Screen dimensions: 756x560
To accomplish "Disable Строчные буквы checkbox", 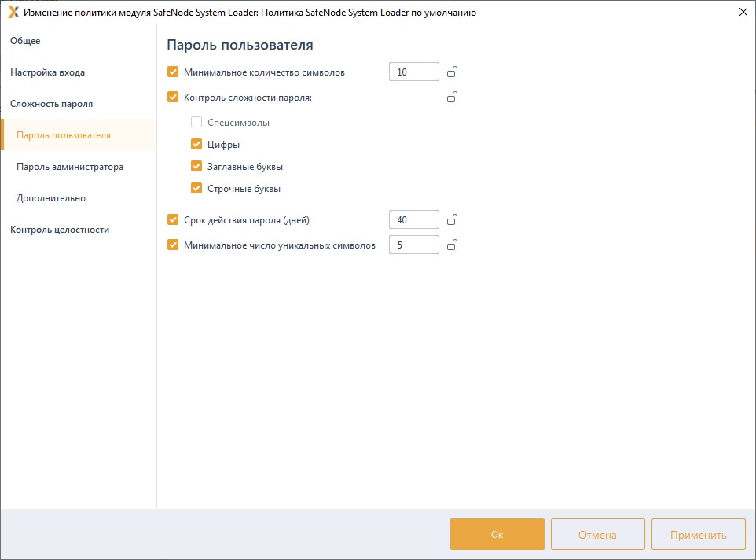I will click(196, 189).
